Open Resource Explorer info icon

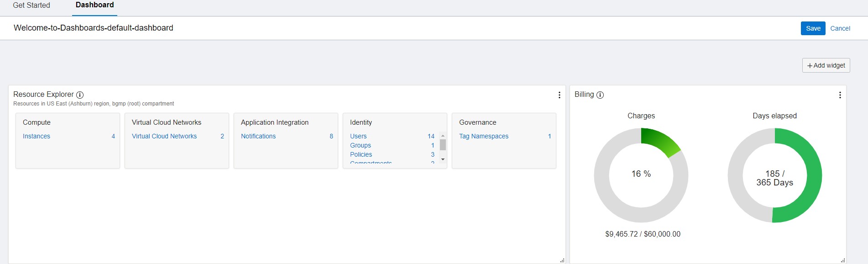[80, 95]
